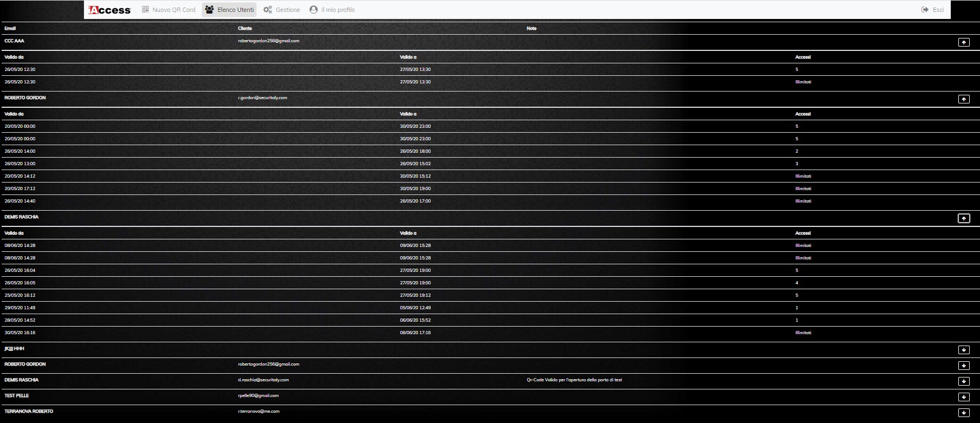980x423 pixels.
Task: Expand the TERRANOVA ROBERTO user row
Action: click(964, 413)
